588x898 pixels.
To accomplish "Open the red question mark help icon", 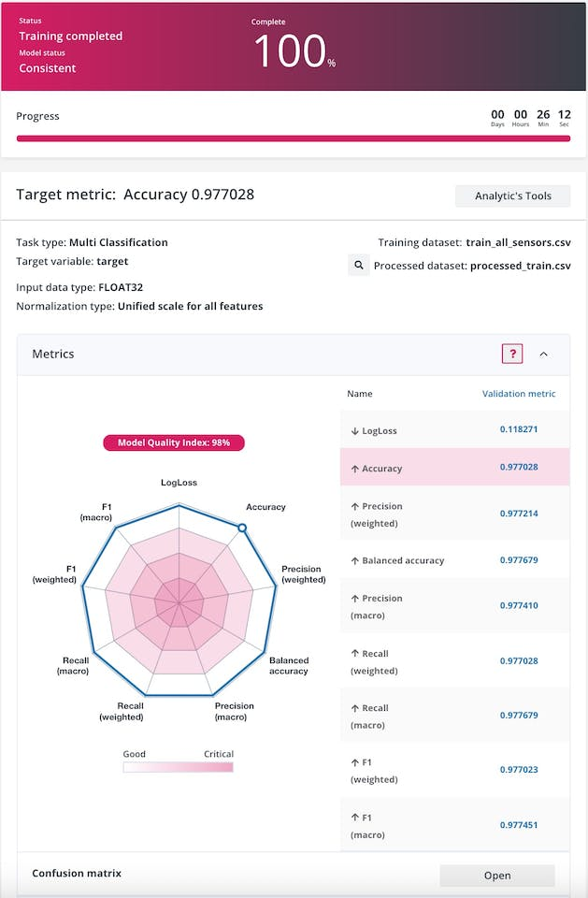I will click(511, 354).
